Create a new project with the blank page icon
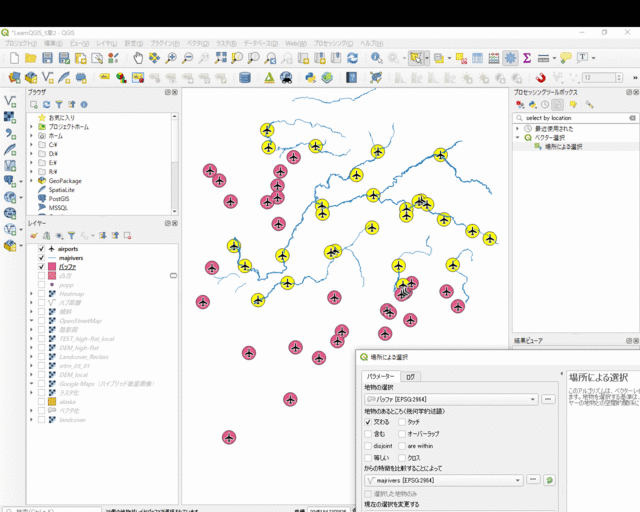The width and height of the screenshot is (640, 512). [x=14, y=58]
